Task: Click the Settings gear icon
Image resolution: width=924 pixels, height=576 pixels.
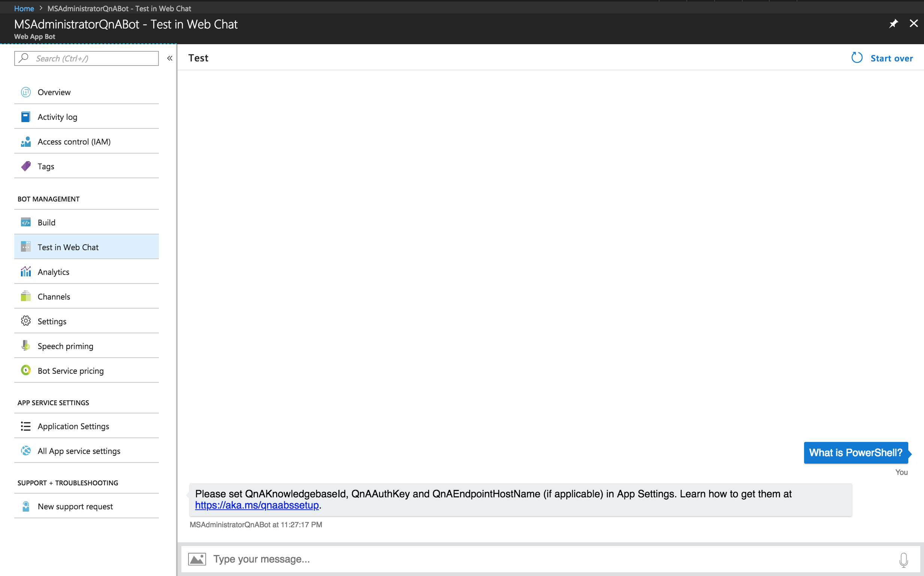Action: pos(25,321)
